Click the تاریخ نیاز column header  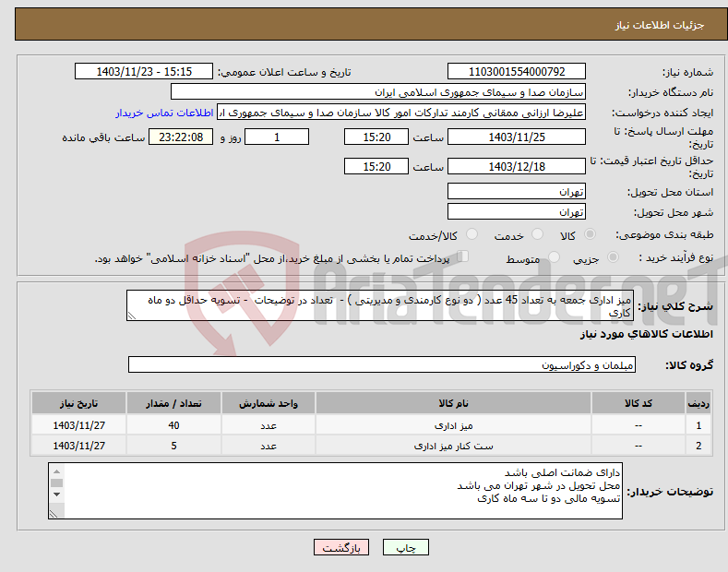(x=79, y=403)
